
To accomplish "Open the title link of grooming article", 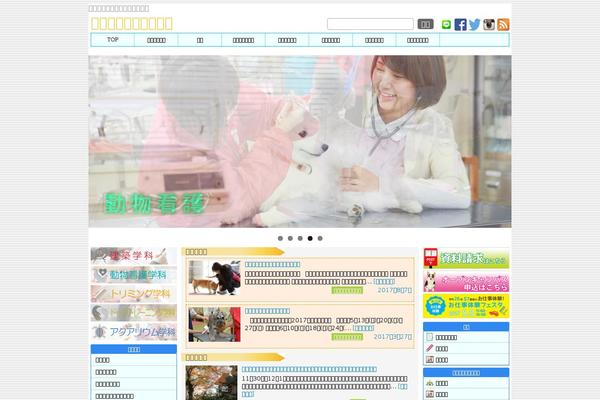I will point(267,311).
